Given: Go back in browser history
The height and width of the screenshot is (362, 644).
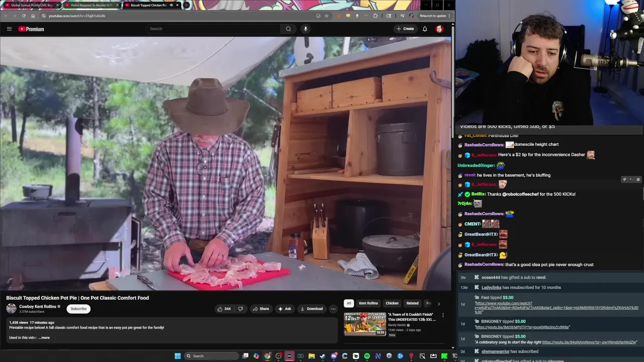Looking at the screenshot, I should point(6,16).
